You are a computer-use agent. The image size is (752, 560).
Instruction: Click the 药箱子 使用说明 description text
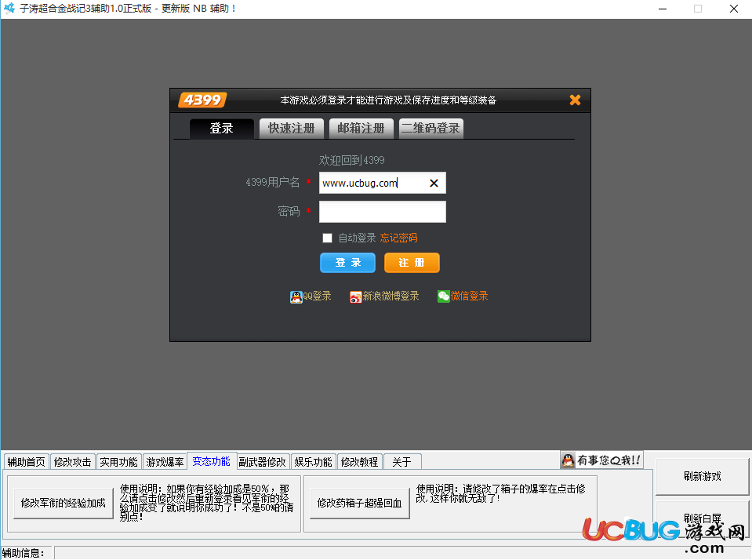tap(501, 494)
